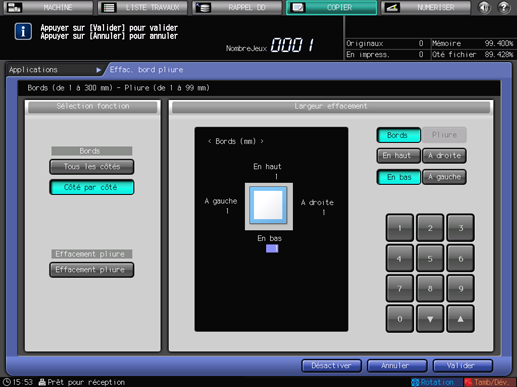Tap keypad digit 9

(460, 289)
